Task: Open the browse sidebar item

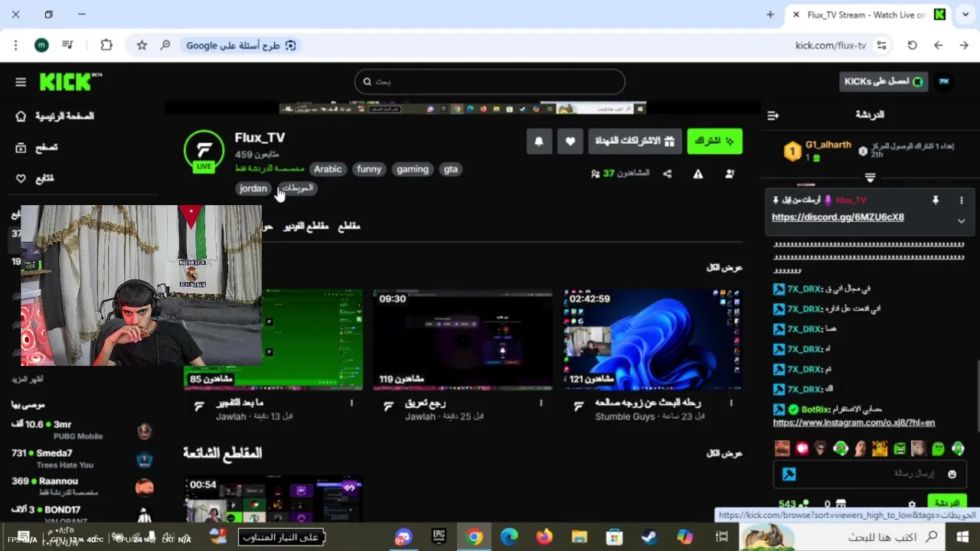Action: point(37,147)
